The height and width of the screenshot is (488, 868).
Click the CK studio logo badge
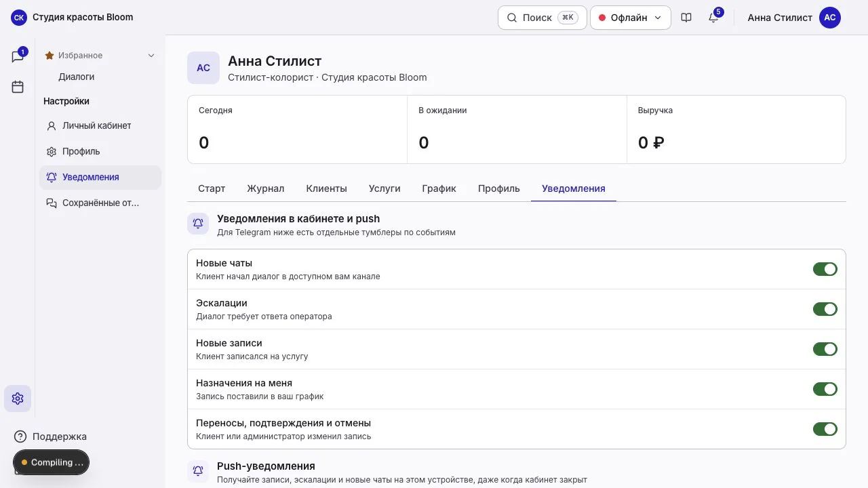[x=19, y=18]
